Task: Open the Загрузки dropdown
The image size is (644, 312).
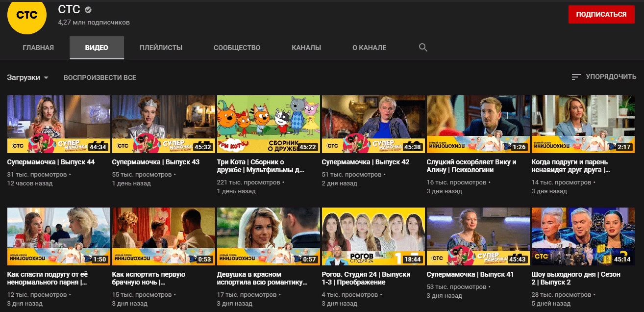Action: coord(28,78)
